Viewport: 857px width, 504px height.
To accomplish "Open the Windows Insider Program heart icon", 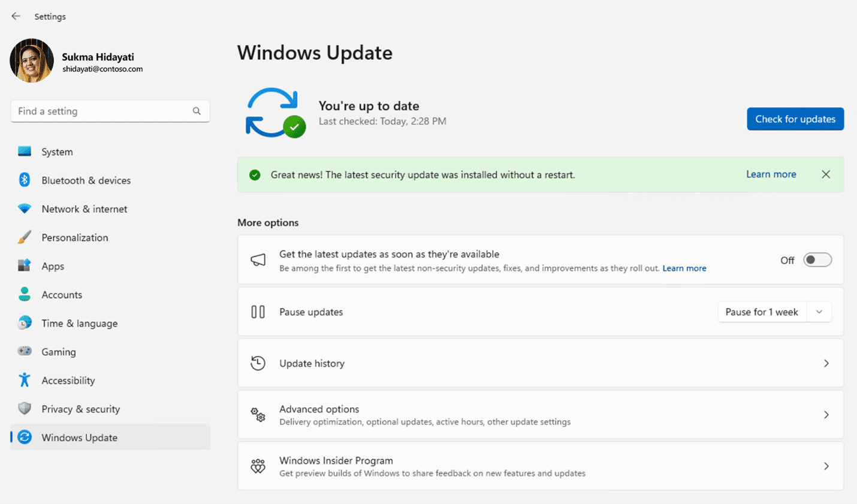I will (x=258, y=465).
